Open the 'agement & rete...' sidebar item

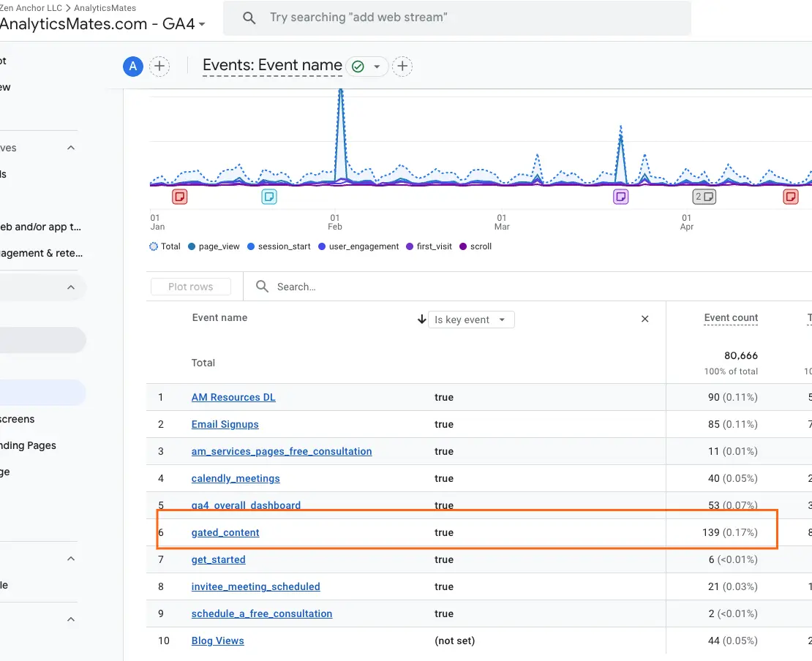pyautogui.click(x=42, y=253)
